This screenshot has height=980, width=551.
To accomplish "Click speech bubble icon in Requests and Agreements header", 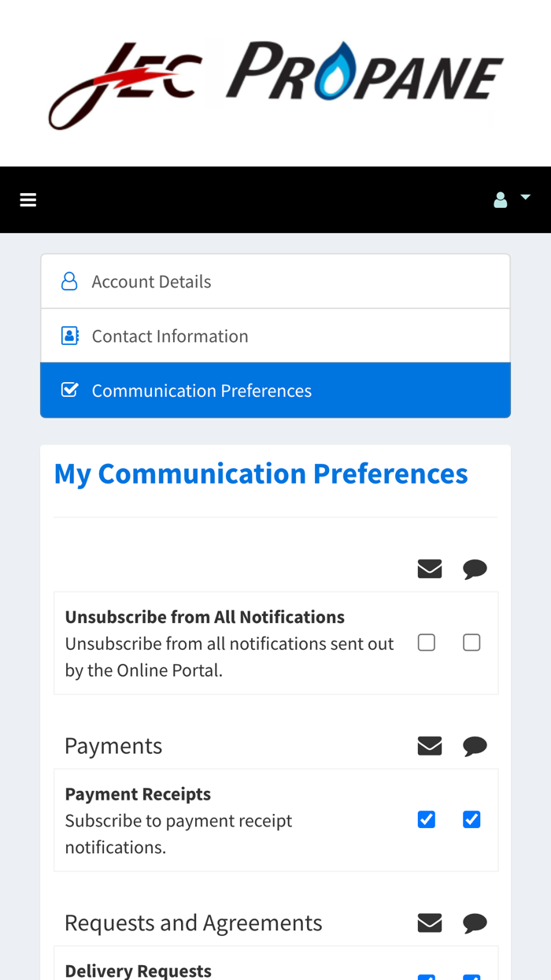I will (475, 922).
